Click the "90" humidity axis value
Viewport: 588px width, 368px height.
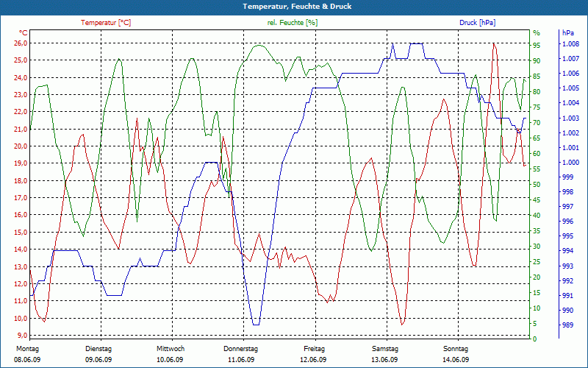537,61
